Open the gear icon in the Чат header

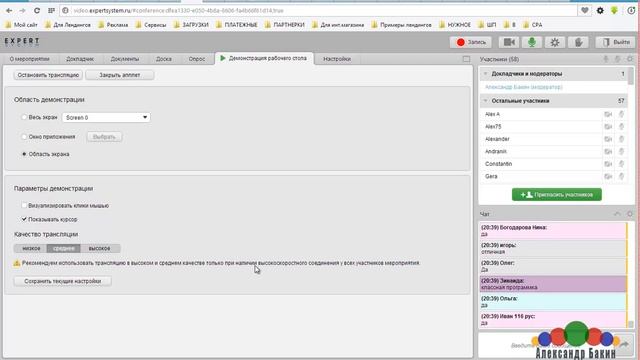pyautogui.click(x=630, y=214)
